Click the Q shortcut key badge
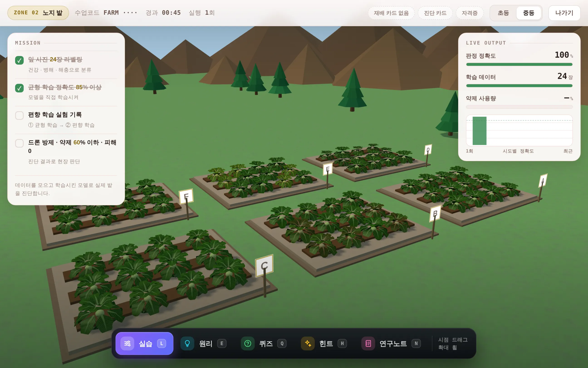Image resolution: width=588 pixels, height=368 pixels. [282, 343]
